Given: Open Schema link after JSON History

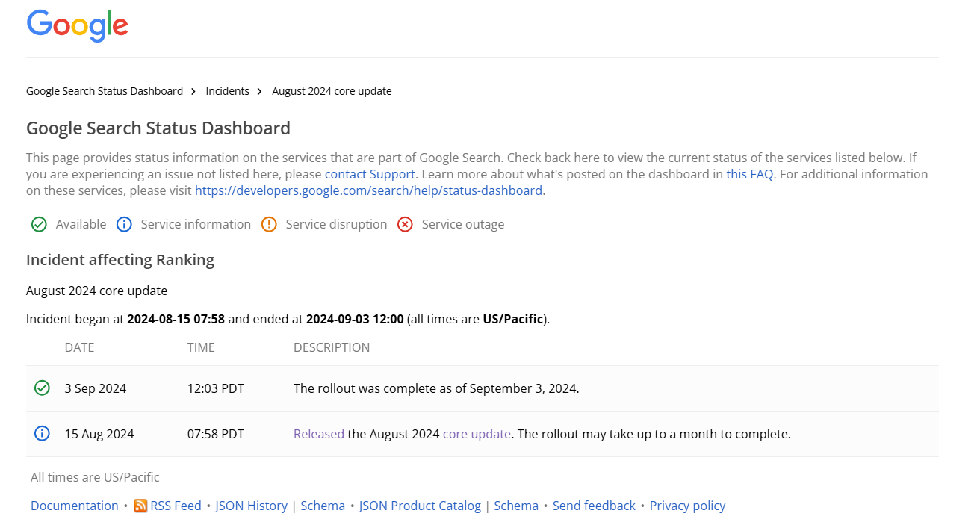Looking at the screenshot, I should point(323,506).
